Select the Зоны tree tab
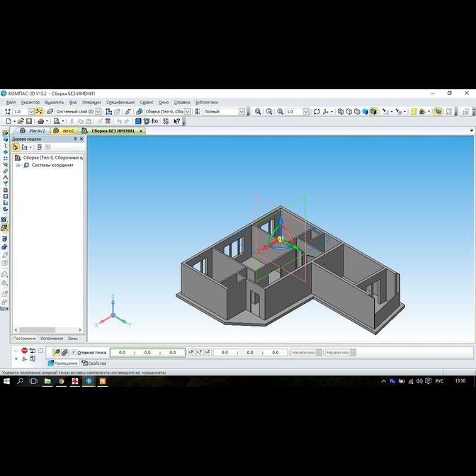476x476 pixels. pos(72,338)
